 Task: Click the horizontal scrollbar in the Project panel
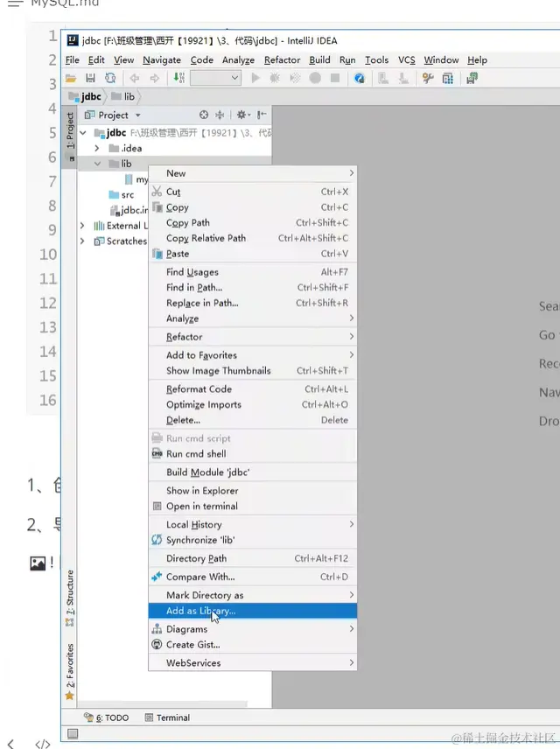click(163, 704)
